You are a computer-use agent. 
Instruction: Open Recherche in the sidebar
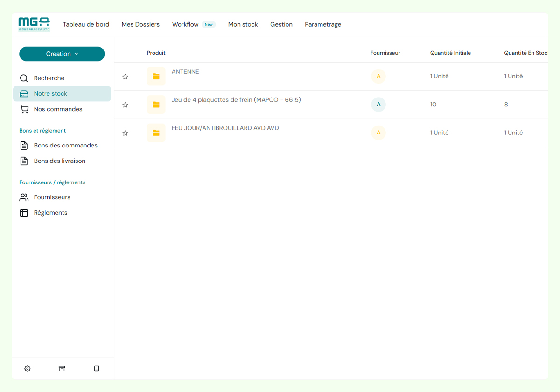(49, 78)
